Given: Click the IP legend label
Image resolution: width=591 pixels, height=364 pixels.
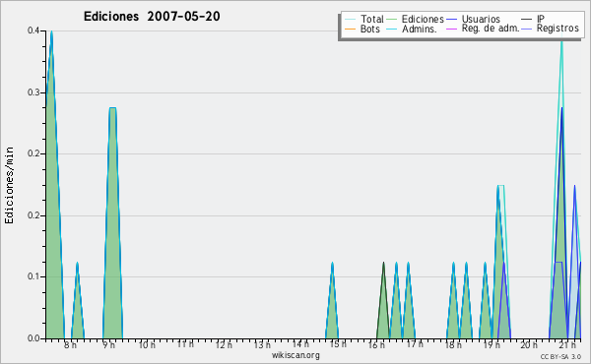Looking at the screenshot, I should pyautogui.click(x=541, y=19).
